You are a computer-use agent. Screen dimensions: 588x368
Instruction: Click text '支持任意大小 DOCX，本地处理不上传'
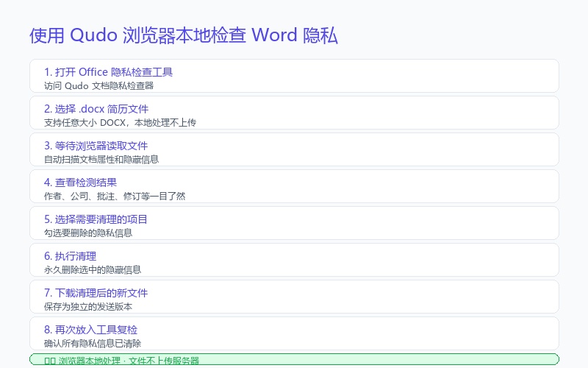click(120, 123)
